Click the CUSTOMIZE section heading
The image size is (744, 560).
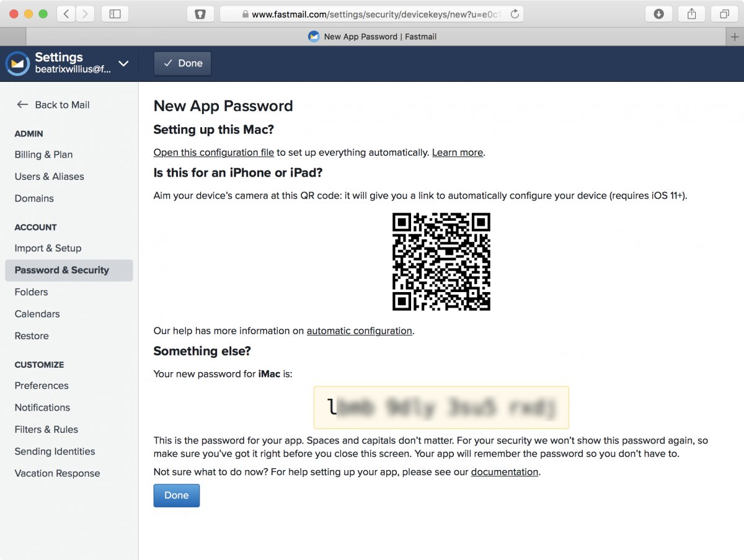coord(39,365)
